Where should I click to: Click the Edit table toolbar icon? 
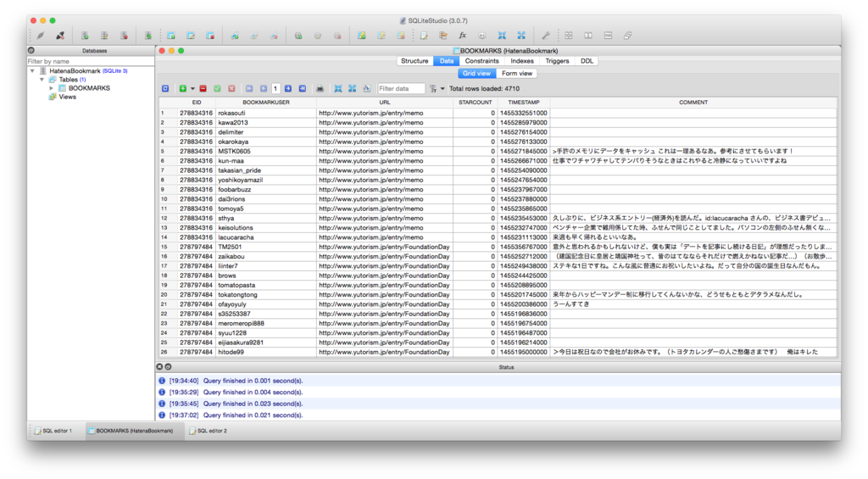191,36
